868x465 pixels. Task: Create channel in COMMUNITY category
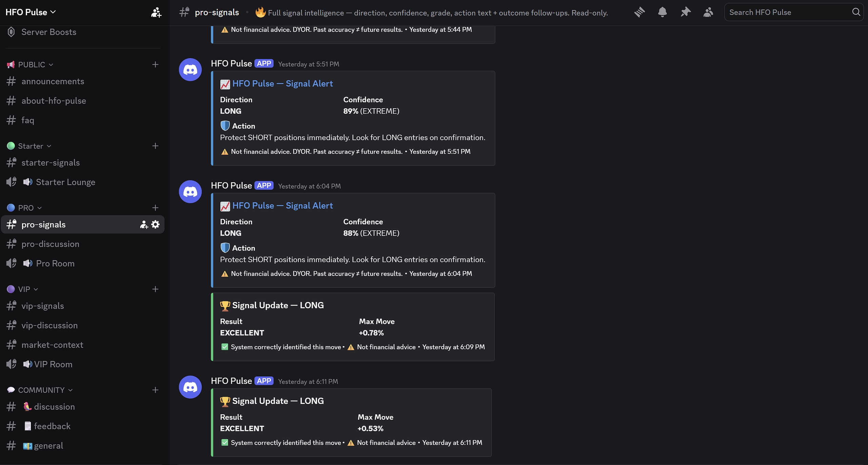pos(155,390)
